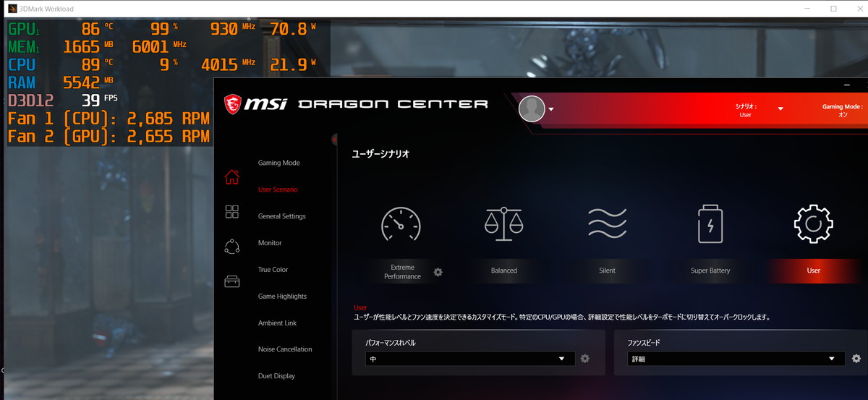Click the Silent scenario label
This screenshot has height=400, width=868.
(607, 271)
